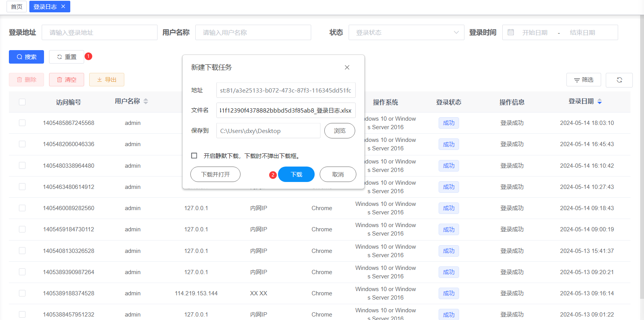Image resolution: width=644 pixels, height=320 pixels.
Task: Click the 成功 tag for 2024-05-14 18:03:10
Action: pyautogui.click(x=449, y=123)
